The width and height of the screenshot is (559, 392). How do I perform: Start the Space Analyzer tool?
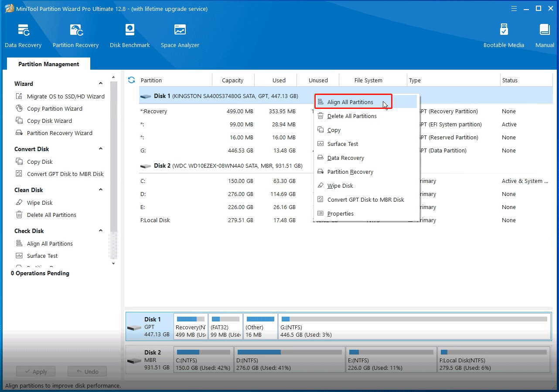point(180,36)
